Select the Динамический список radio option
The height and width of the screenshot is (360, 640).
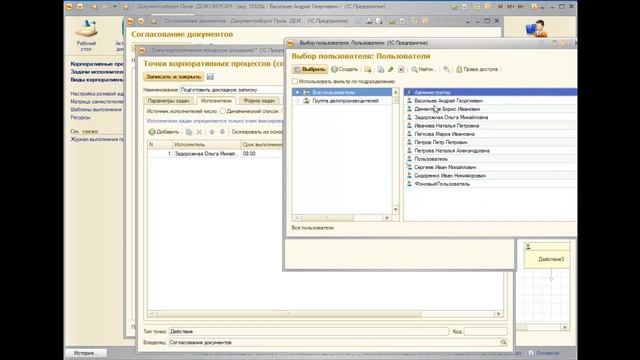tap(222, 111)
